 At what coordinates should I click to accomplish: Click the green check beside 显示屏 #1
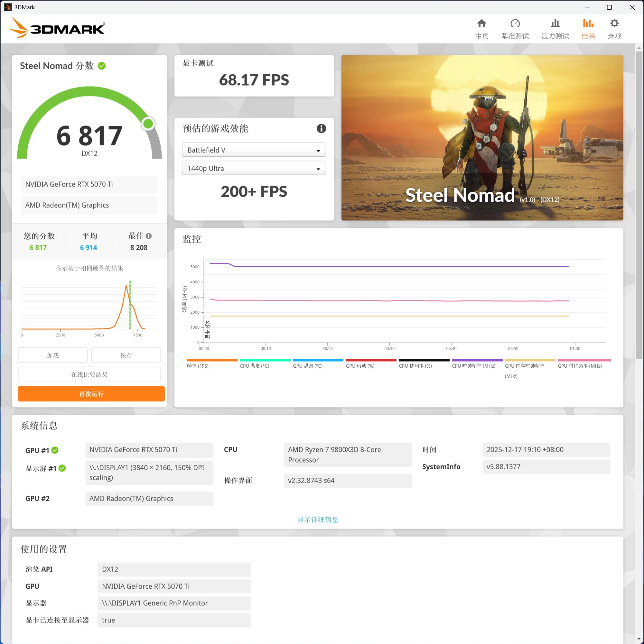[x=62, y=468]
